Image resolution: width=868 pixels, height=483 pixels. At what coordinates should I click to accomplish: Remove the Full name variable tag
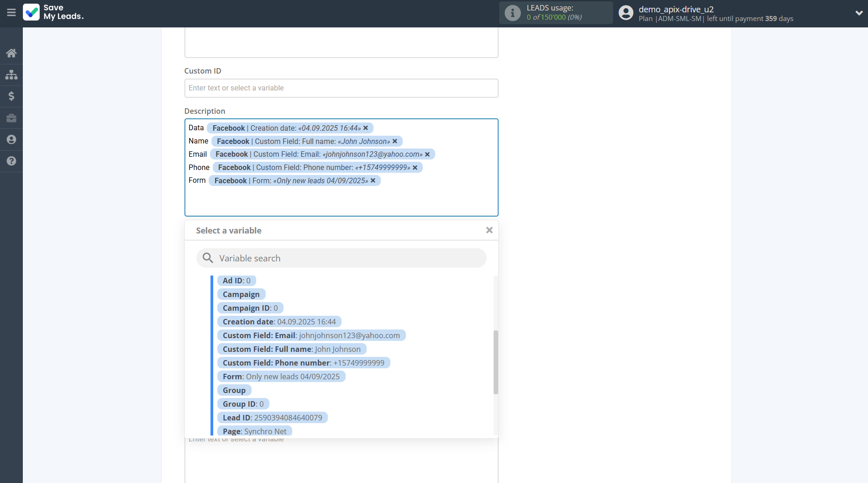(395, 141)
